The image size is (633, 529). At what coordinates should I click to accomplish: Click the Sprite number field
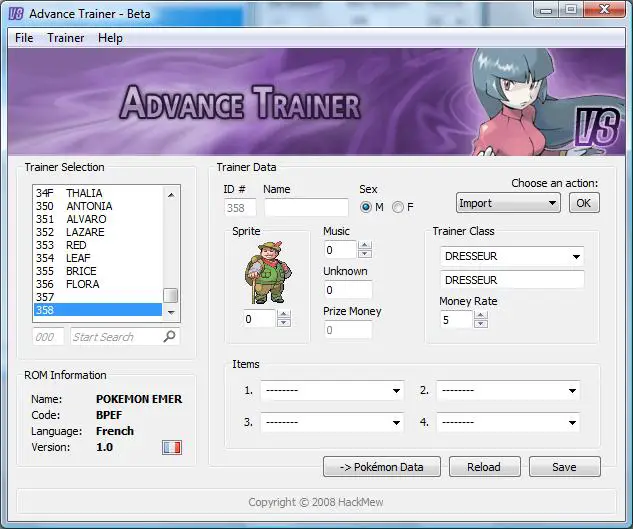click(260, 319)
